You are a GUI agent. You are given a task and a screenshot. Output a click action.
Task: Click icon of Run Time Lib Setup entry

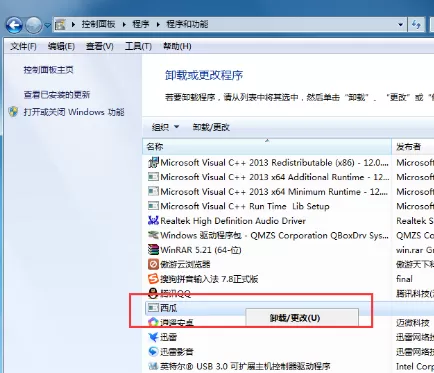point(153,206)
